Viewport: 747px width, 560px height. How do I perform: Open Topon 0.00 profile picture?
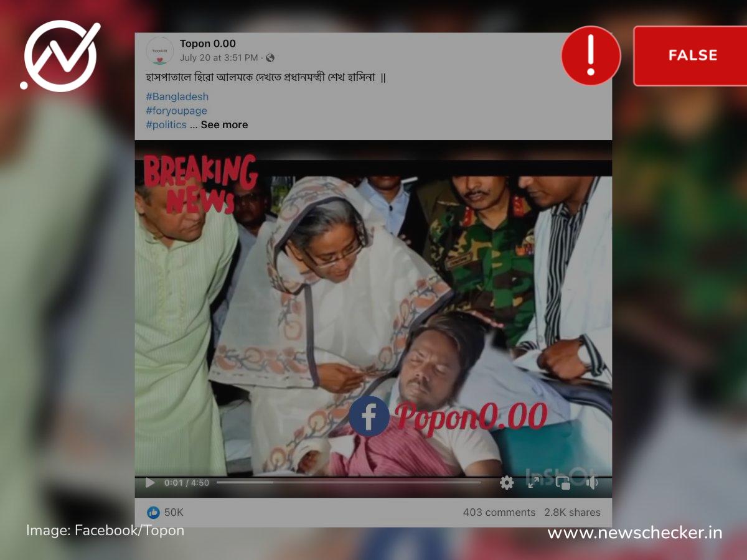click(160, 51)
